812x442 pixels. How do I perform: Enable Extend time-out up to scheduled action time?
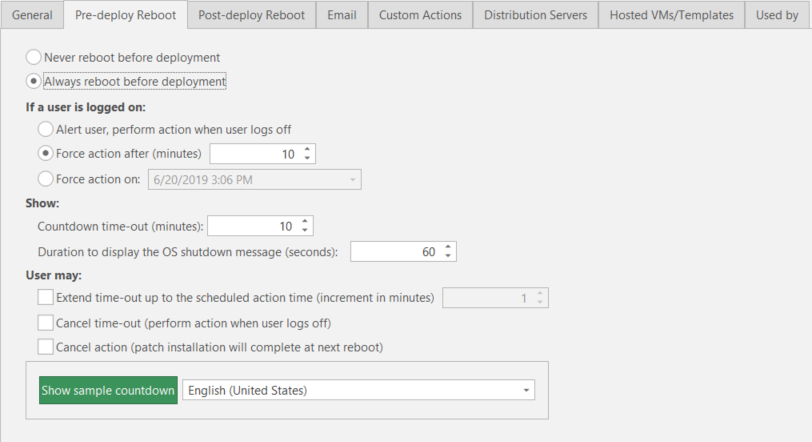coord(46,297)
